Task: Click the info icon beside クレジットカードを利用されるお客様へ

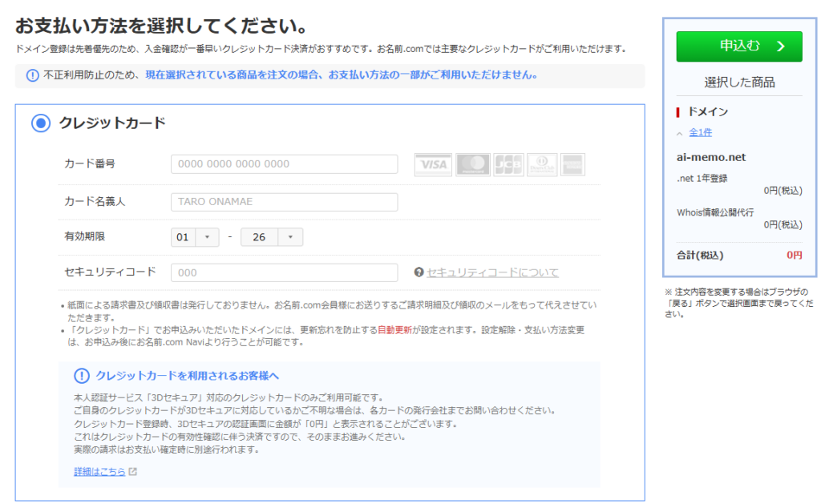Action: [x=82, y=376]
